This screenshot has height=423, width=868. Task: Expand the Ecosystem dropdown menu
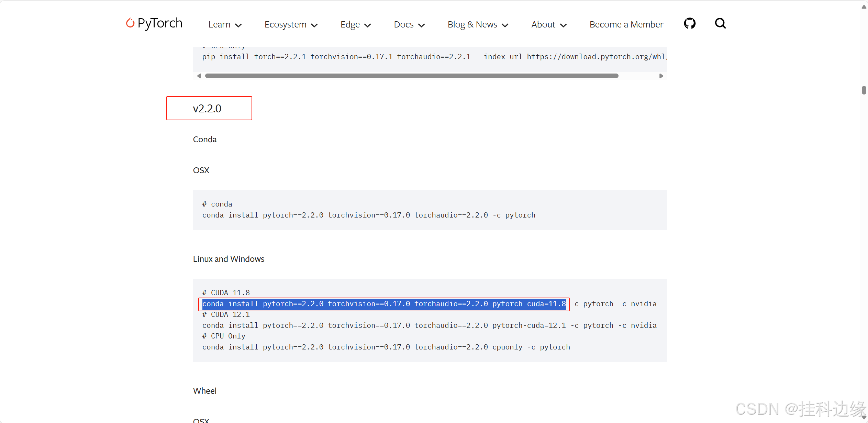coord(291,25)
